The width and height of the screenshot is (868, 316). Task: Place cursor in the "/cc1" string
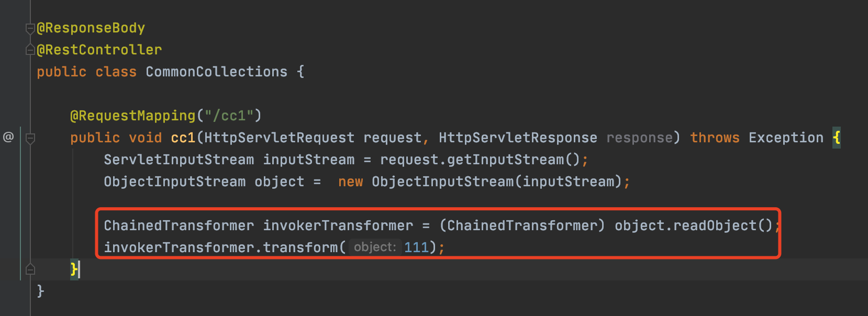click(x=229, y=116)
